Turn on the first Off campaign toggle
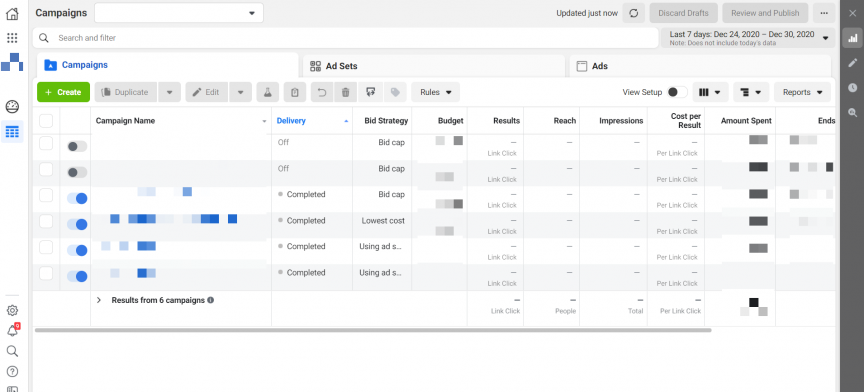Screen dimensions: 864x392 point(77,147)
